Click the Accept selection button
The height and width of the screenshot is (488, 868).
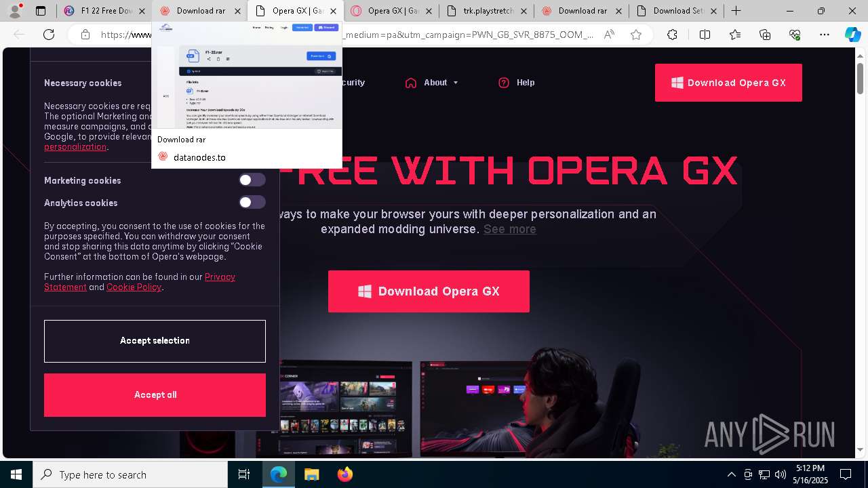(x=155, y=341)
